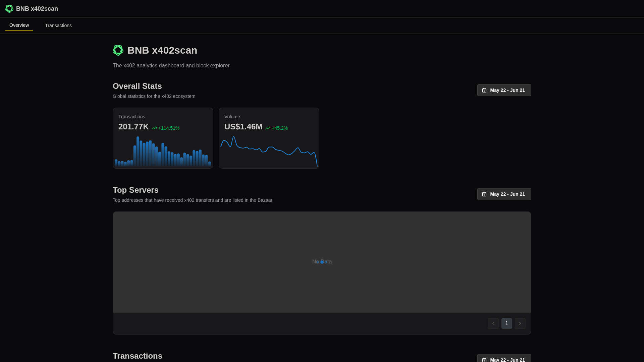The width and height of the screenshot is (644, 362).
Task: Click the Transactions bar chart card
Action: pyautogui.click(x=163, y=138)
